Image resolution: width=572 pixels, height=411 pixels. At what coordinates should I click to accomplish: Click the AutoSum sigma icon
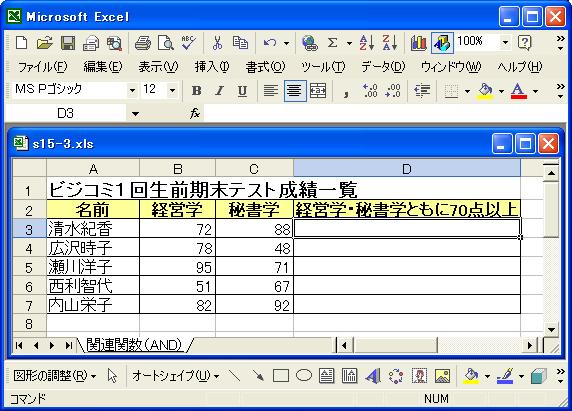(x=332, y=43)
